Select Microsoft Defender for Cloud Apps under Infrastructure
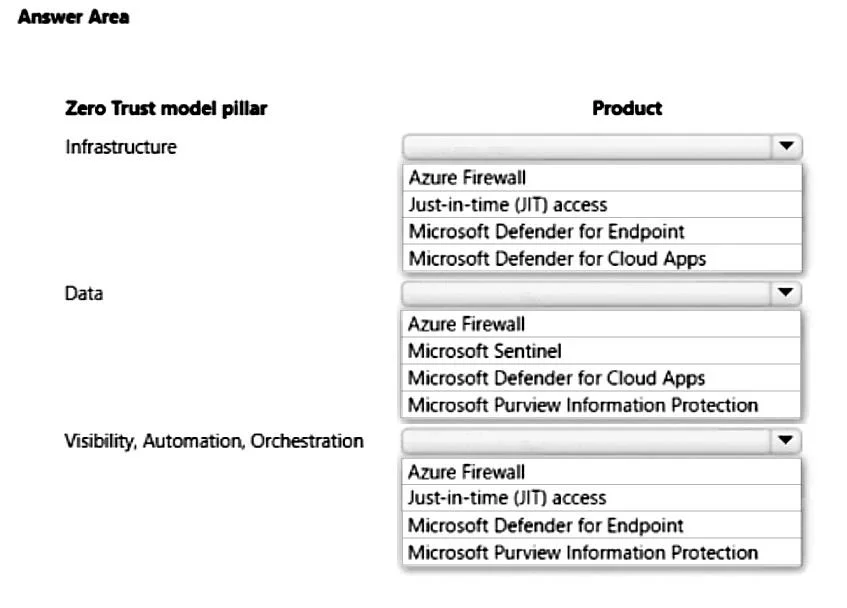847x608 pixels. [x=602, y=259]
